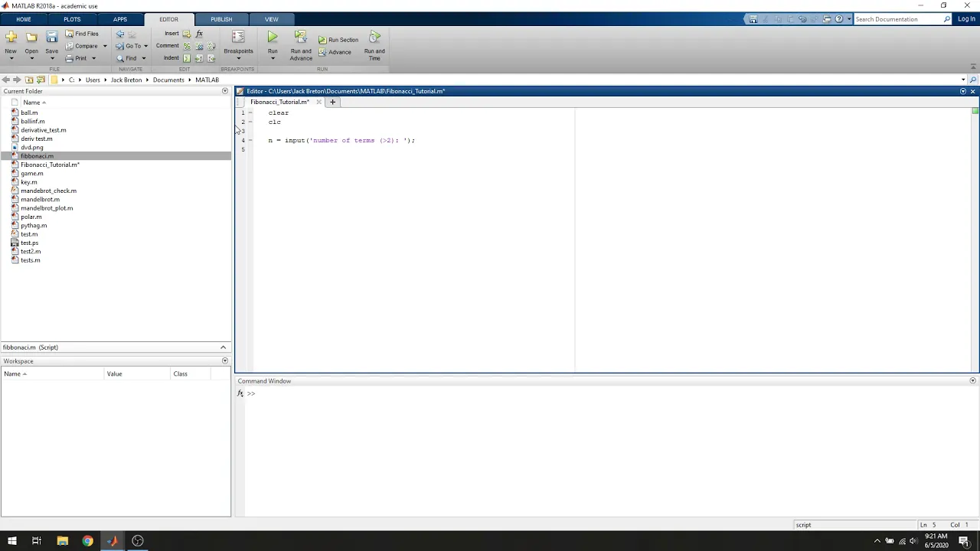Click the Run Section button
Screen dimensions: 980x551
pyautogui.click(x=338, y=40)
